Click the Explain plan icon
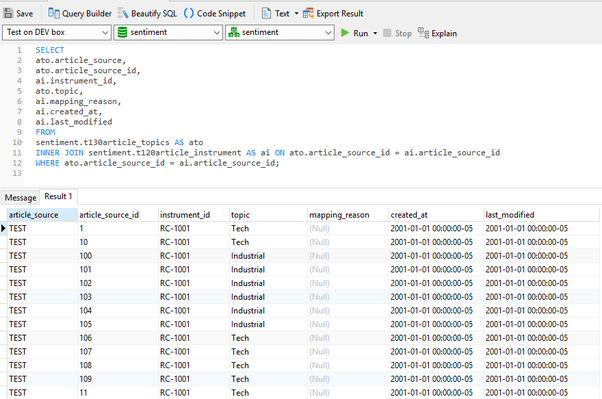Image resolution: width=602 pixels, height=399 pixels. 423,33
